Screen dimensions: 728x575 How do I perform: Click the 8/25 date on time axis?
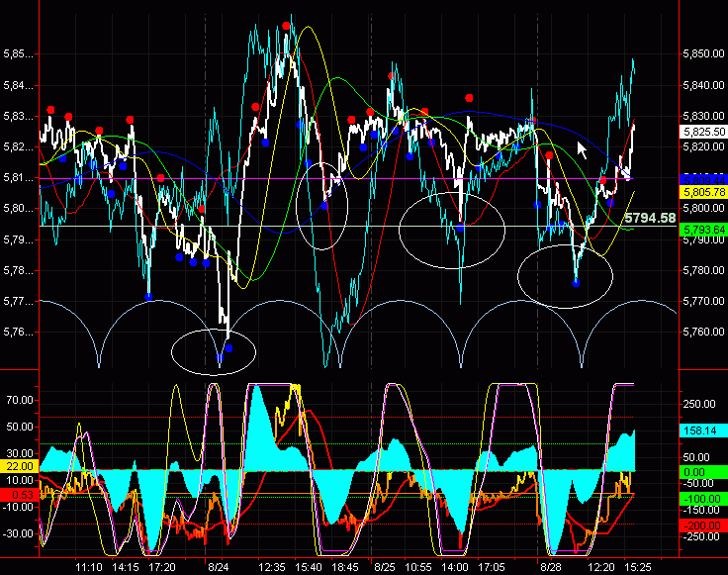[x=385, y=567]
